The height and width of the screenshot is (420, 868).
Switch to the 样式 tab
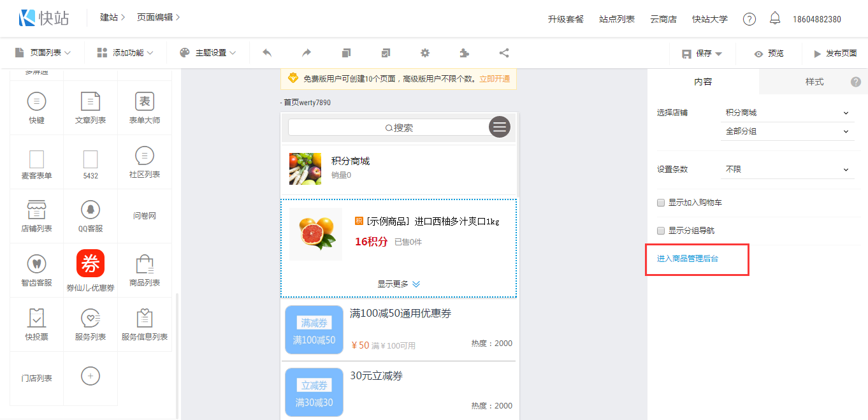point(814,82)
